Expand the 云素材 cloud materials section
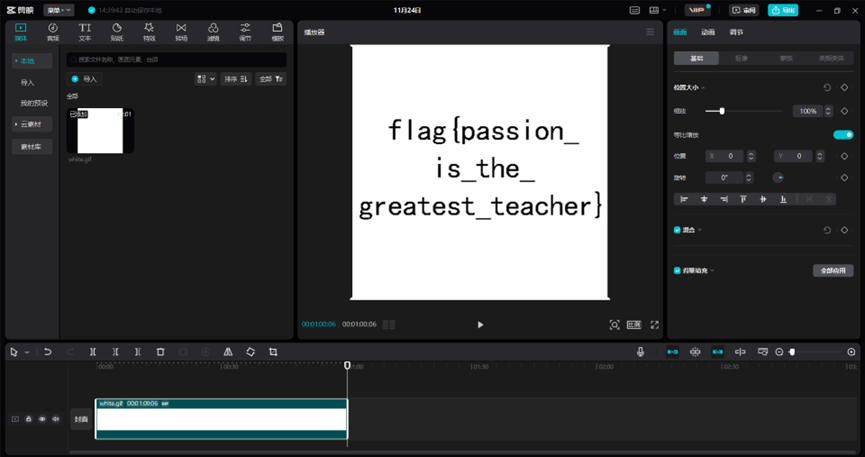This screenshot has height=457, width=865. (x=30, y=124)
